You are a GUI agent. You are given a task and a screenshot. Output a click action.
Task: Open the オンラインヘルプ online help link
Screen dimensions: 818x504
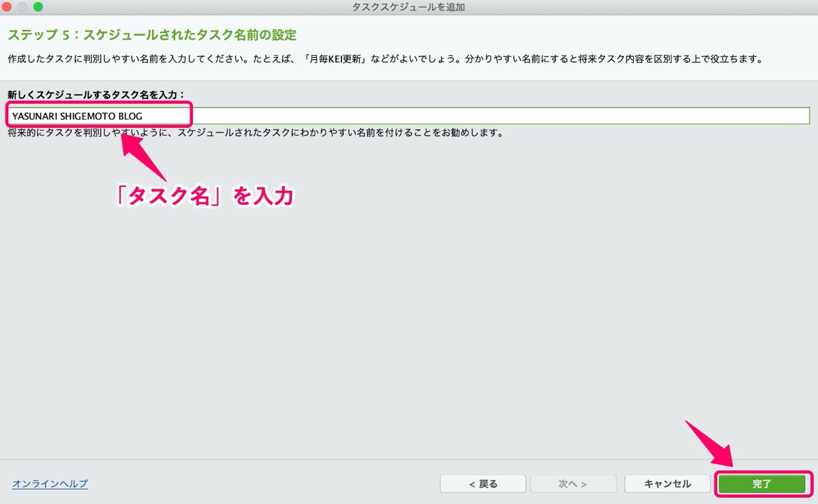[x=50, y=484]
